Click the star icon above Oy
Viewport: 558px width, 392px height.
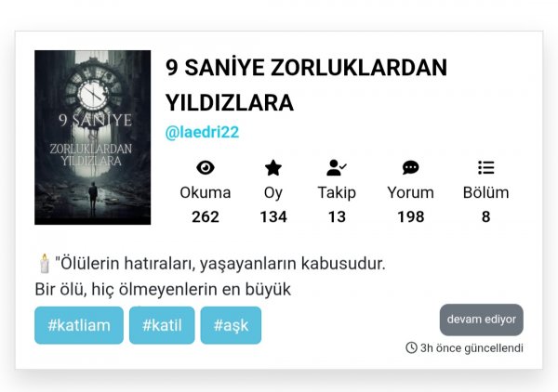tap(272, 167)
